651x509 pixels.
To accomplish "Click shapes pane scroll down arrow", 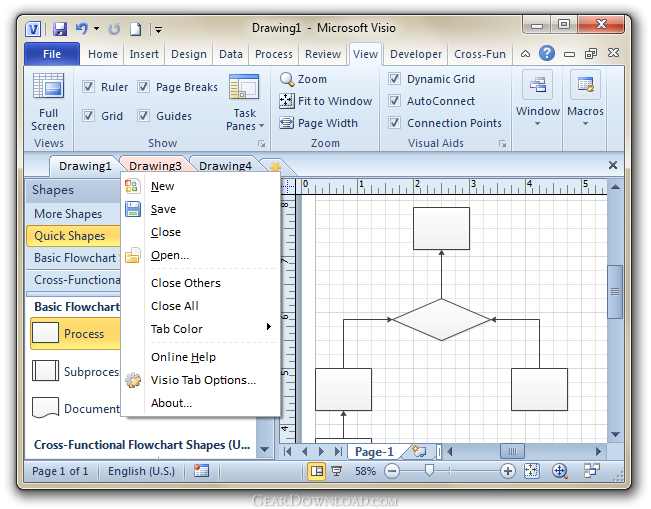I will (x=264, y=450).
